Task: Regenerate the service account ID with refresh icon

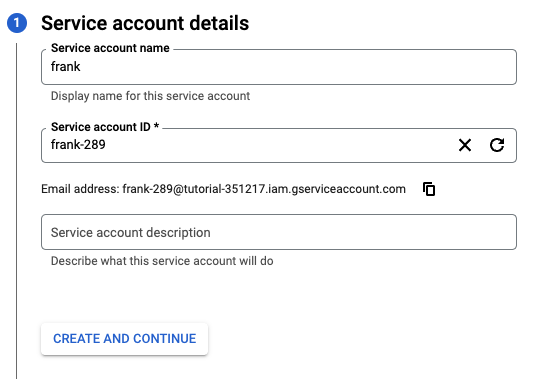Action: (497, 145)
